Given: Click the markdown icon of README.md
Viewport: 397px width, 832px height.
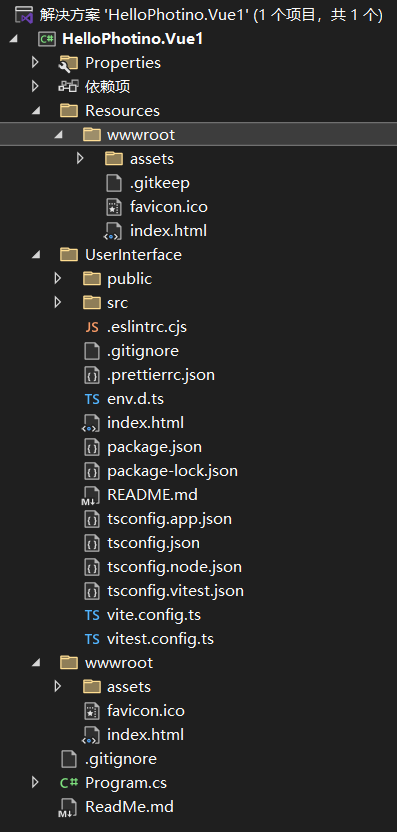Looking at the screenshot, I should (x=90, y=495).
